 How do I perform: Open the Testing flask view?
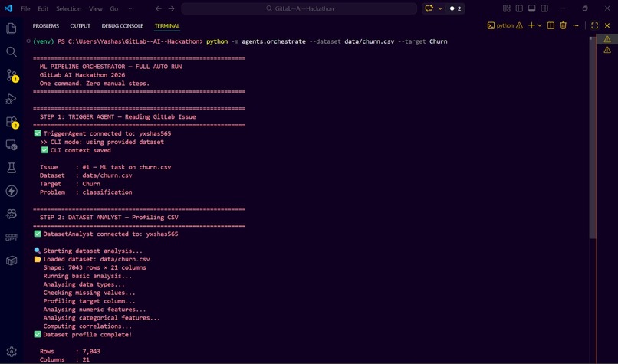coord(12,168)
